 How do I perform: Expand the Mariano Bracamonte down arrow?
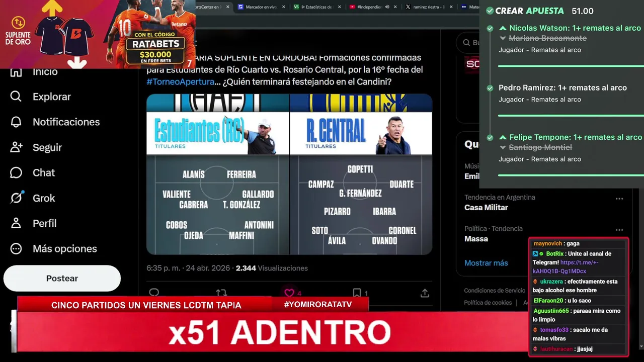503,38
